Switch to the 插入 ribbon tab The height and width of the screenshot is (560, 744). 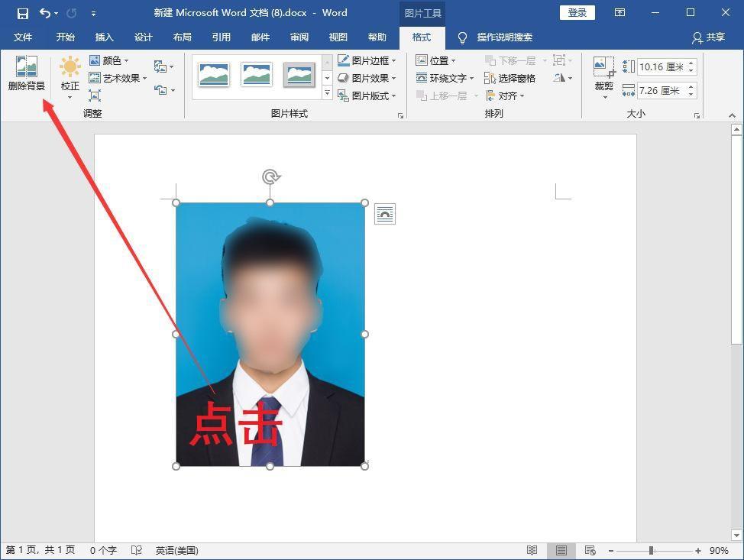pos(104,37)
